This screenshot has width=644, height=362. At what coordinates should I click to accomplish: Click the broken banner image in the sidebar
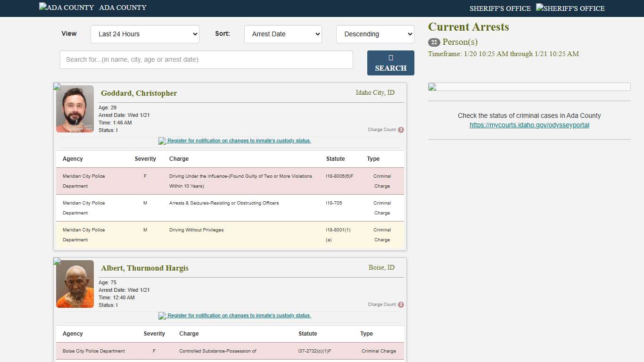pos(529,87)
